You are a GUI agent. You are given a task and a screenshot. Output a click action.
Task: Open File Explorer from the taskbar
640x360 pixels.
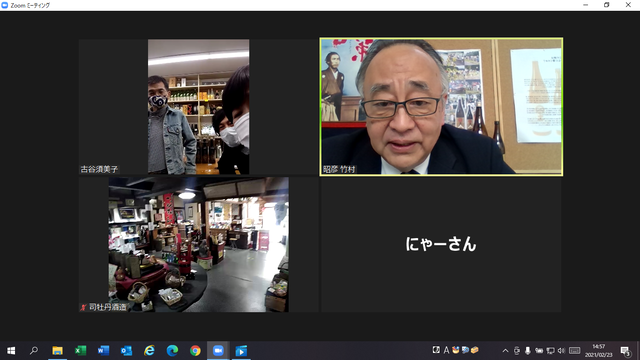pos(58,351)
